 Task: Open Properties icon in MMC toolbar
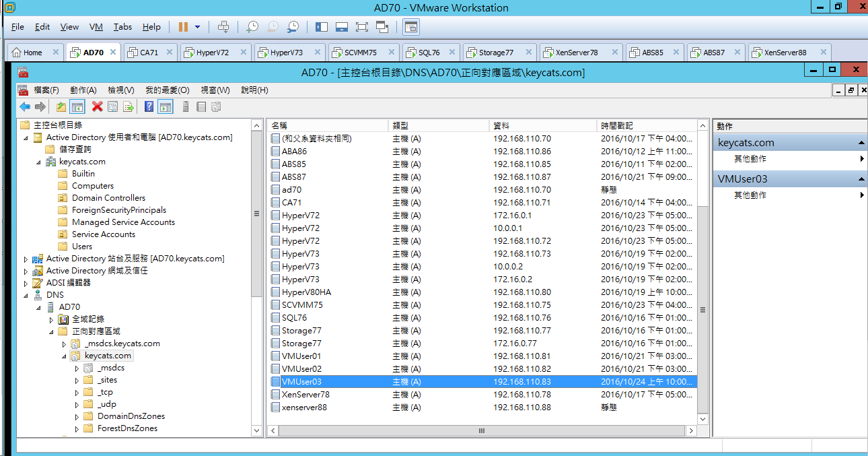(113, 106)
